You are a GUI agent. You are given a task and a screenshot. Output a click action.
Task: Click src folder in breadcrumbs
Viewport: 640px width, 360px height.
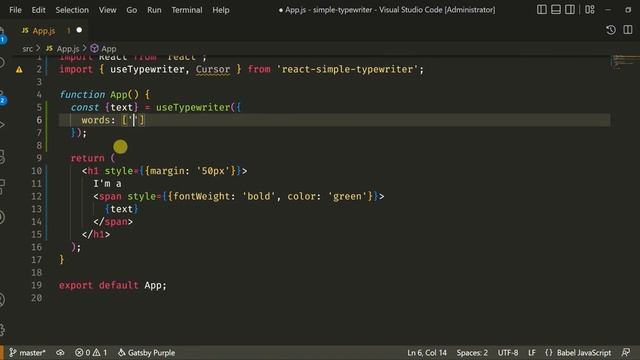[x=27, y=49]
